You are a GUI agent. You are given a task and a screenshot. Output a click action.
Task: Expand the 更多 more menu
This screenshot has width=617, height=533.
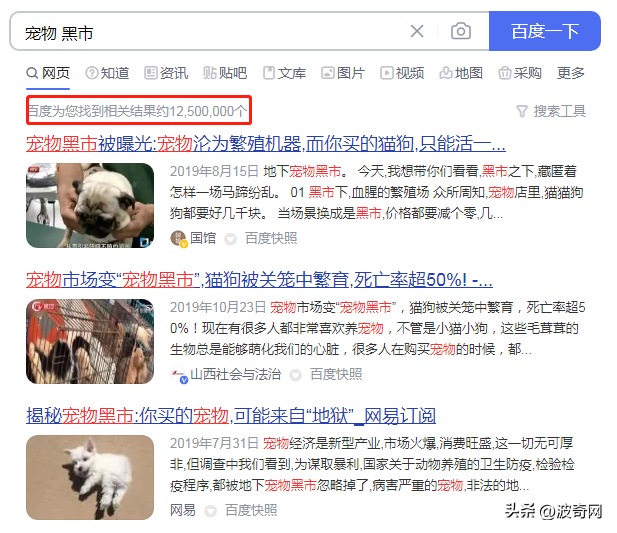[571, 73]
